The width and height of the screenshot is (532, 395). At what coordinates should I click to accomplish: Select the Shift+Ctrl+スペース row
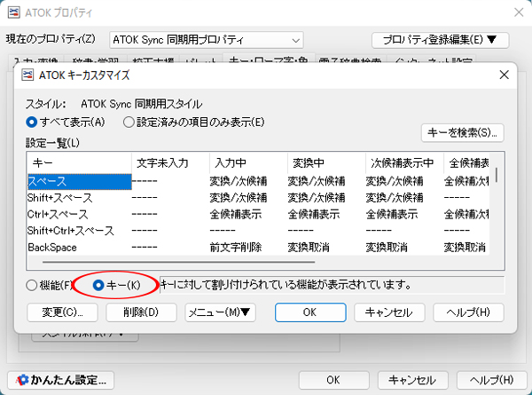258,231
